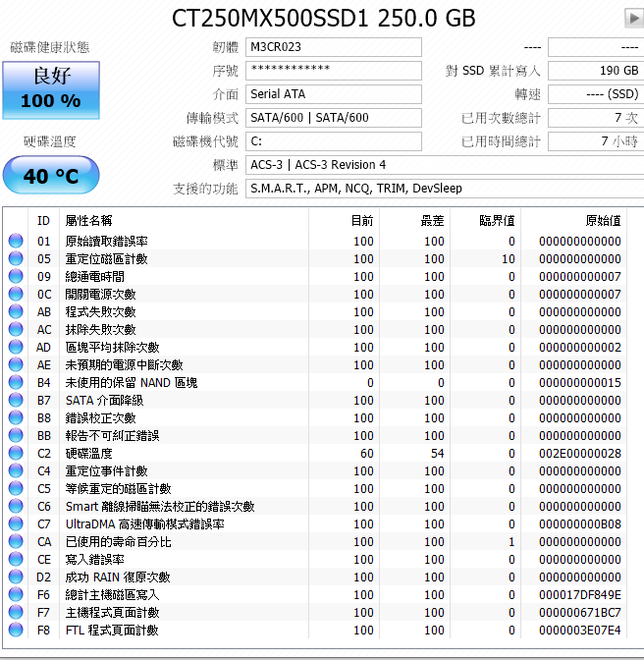This screenshot has width=644, height=660.
Task: Click the status orb for attribute 0C
Action: pyautogui.click(x=16, y=294)
